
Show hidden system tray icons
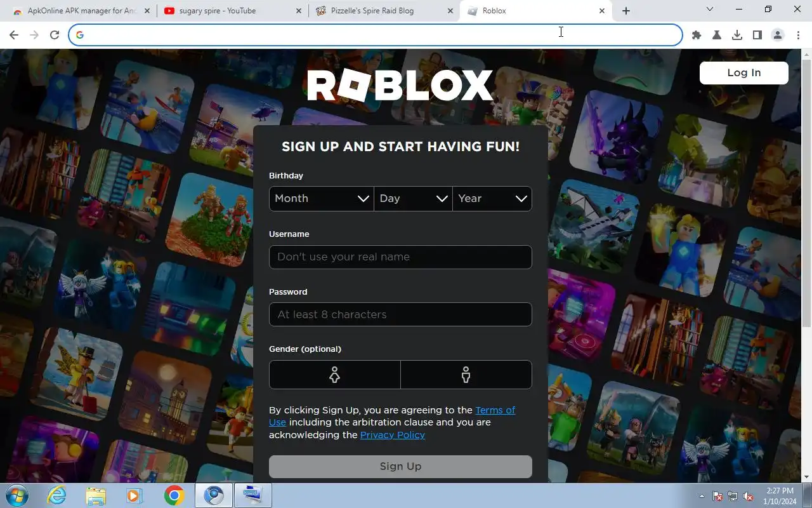coord(702,496)
